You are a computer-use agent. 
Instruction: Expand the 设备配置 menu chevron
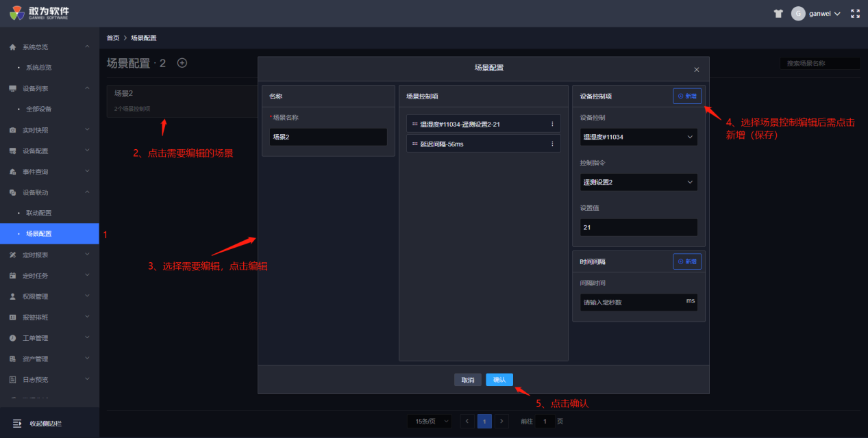pyautogui.click(x=87, y=150)
